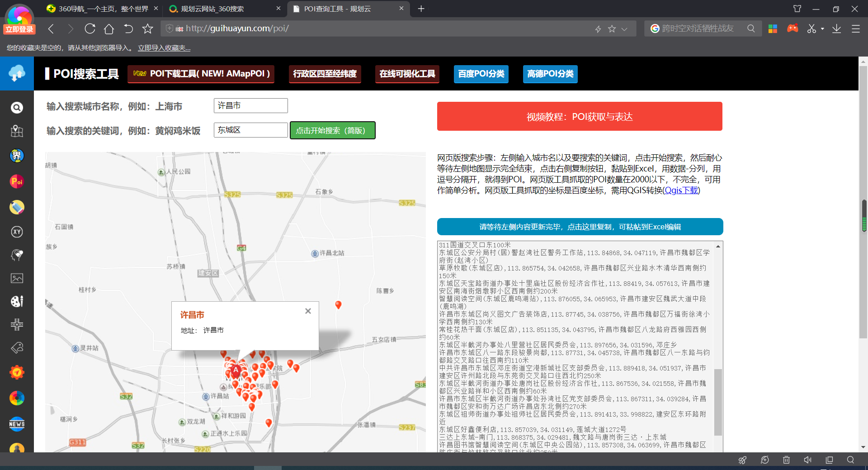Open the screenshot tool dropdown arrow
The image size is (868, 470).
[822, 29]
